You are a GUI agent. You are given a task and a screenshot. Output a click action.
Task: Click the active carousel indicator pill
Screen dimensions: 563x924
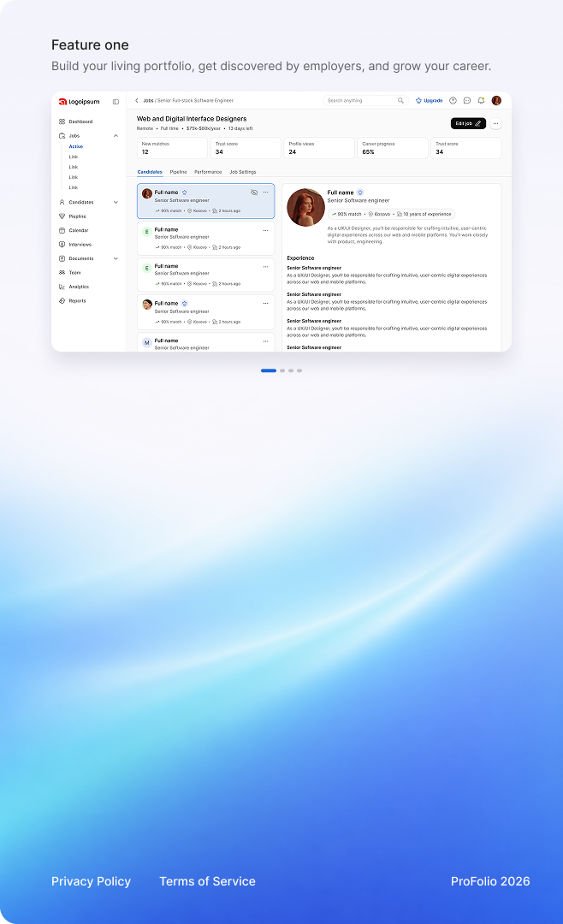point(269,370)
